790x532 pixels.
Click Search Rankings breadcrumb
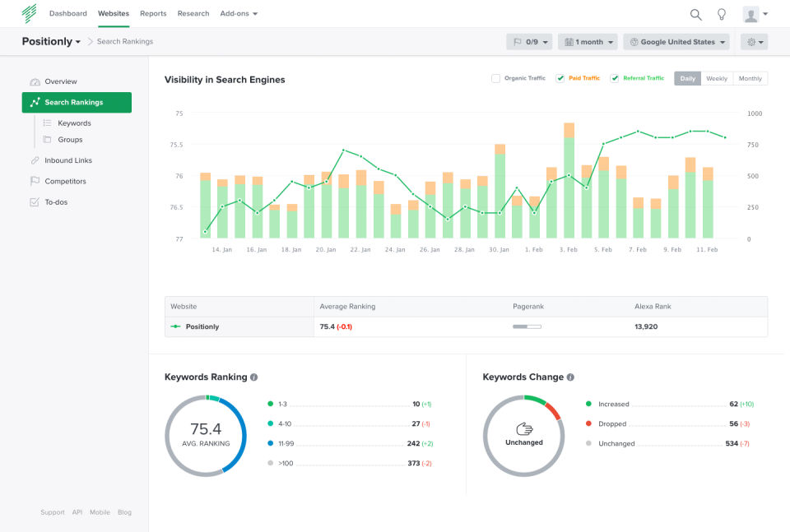pos(125,41)
